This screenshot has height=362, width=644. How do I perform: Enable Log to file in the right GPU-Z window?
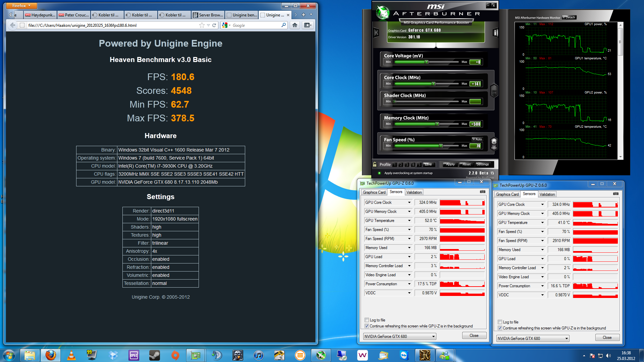tap(500, 322)
